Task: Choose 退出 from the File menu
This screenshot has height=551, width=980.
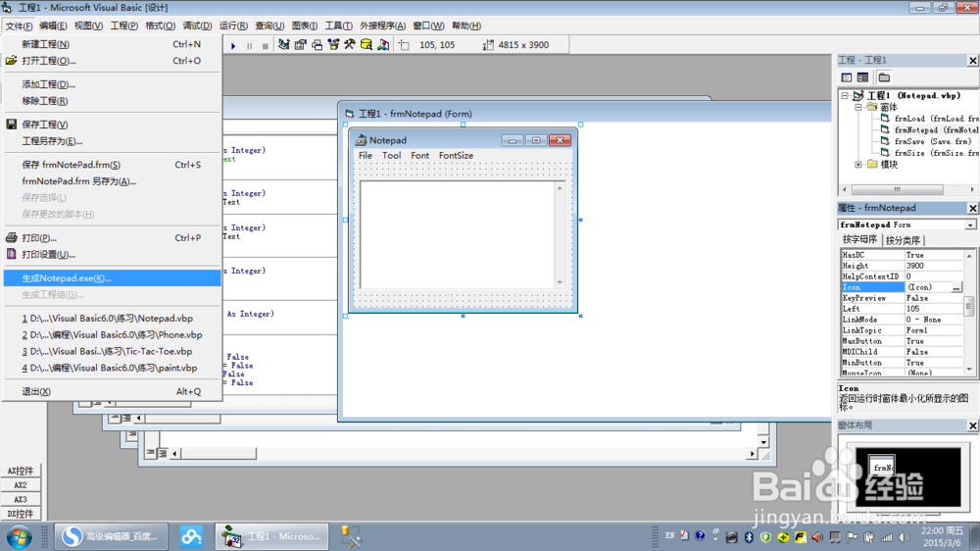Action: [x=112, y=391]
